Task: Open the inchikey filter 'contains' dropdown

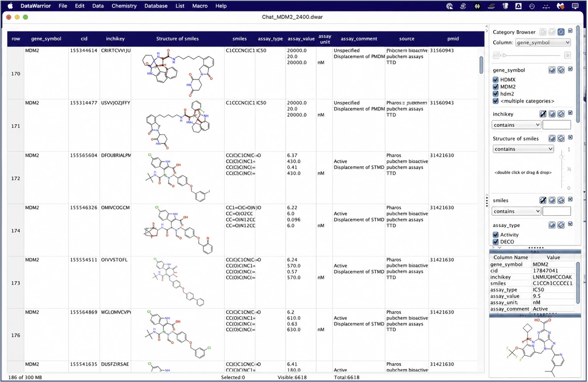Action: pyautogui.click(x=516, y=125)
